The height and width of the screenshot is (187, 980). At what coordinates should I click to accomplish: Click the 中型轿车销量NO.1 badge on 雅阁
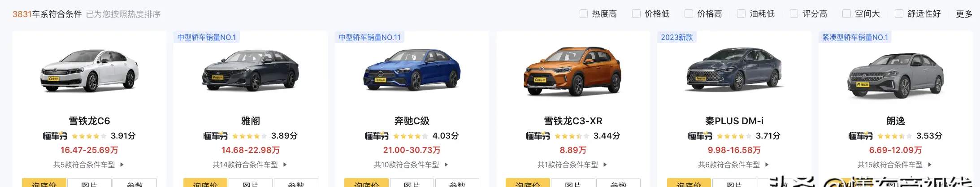pyautogui.click(x=207, y=37)
